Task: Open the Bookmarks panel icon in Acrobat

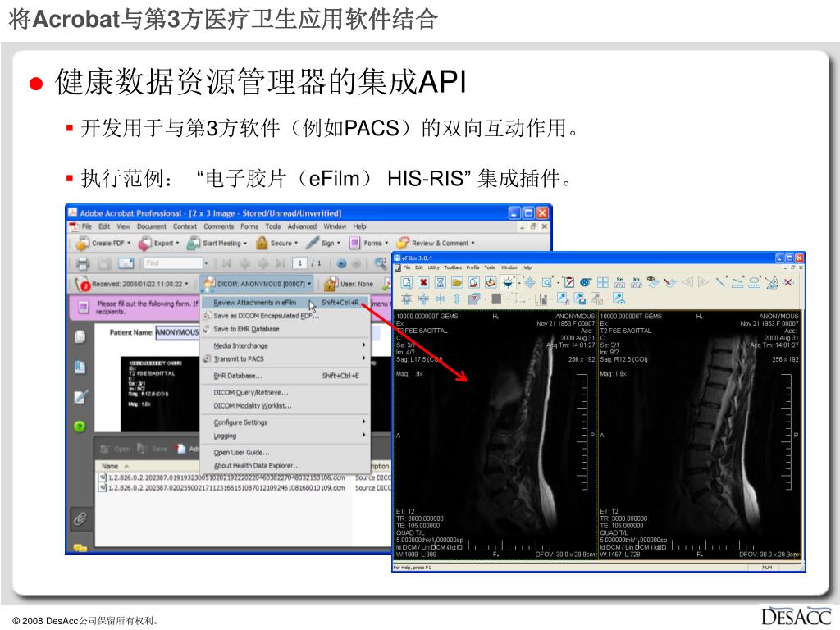Action: click(80, 367)
